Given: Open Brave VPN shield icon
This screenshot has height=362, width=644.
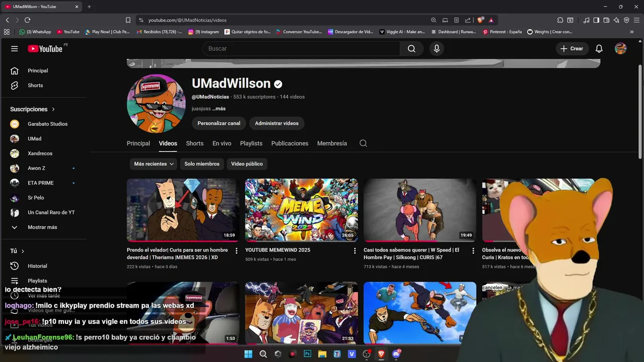Looking at the screenshot, I should pos(626,20).
